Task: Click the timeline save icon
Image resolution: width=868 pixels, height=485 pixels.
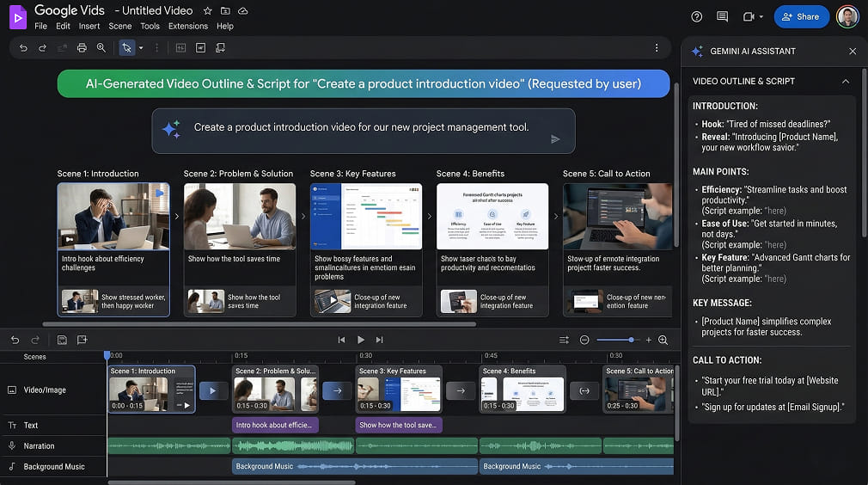Action: pos(63,340)
